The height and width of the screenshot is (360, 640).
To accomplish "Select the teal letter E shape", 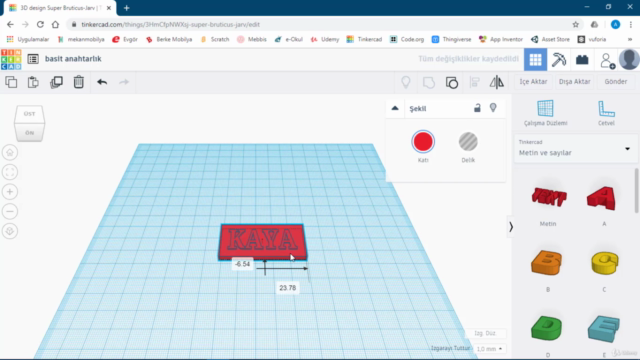I will (604, 329).
